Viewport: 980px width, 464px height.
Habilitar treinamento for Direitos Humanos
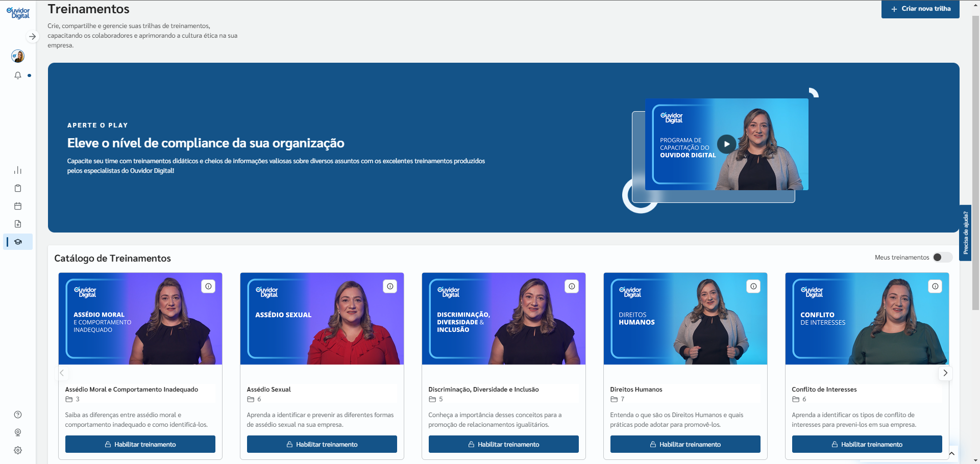pos(685,444)
